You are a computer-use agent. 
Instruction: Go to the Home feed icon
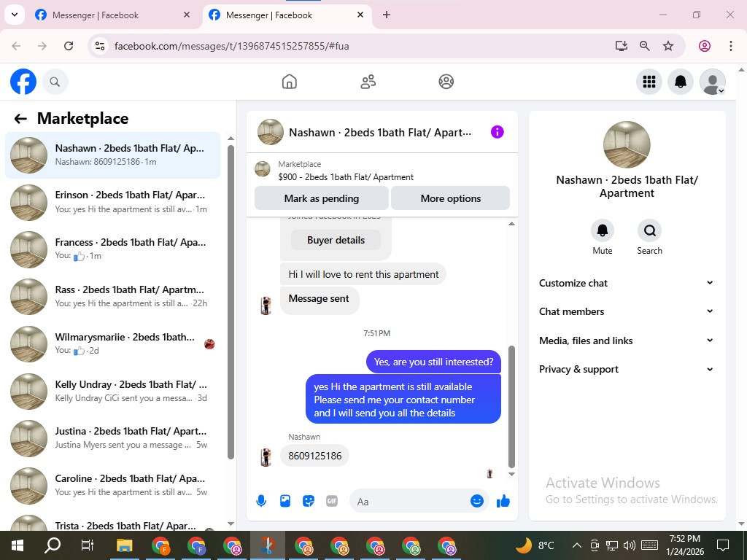tap(289, 82)
